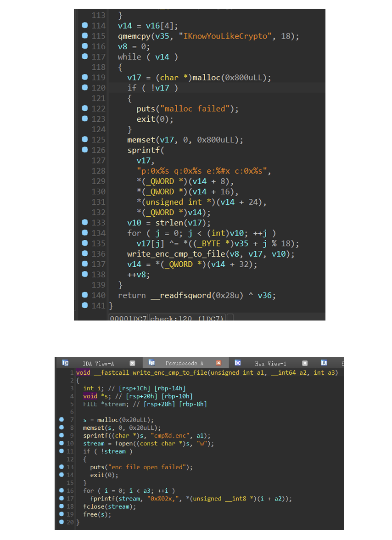Click the dot beside the 'for ( i = 0' line
Screen dimensions: 392x540
(x=61, y=490)
